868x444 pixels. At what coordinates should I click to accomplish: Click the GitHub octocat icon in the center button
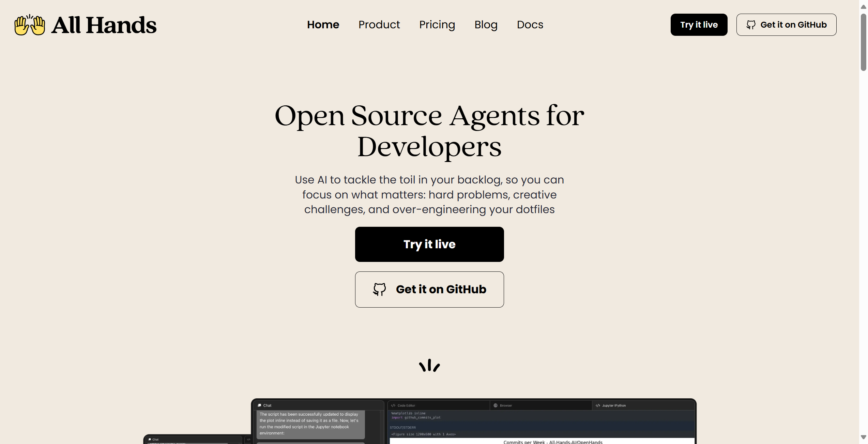pos(379,289)
